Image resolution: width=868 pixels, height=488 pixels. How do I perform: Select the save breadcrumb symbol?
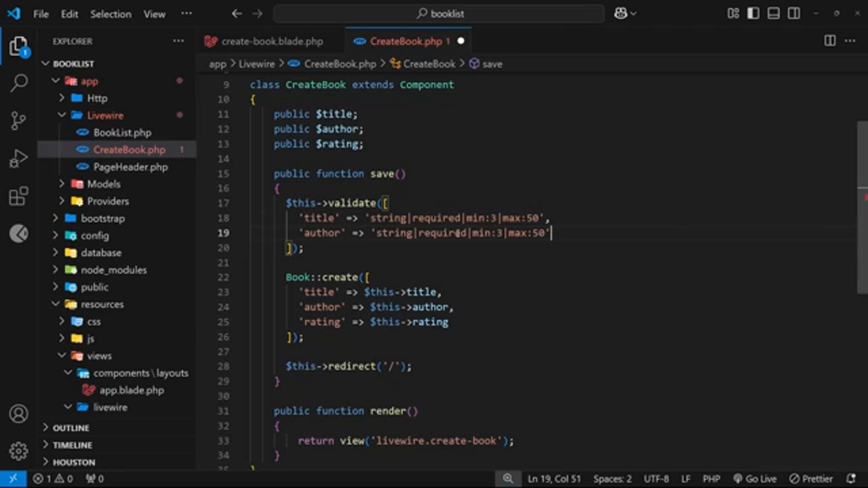click(486, 64)
